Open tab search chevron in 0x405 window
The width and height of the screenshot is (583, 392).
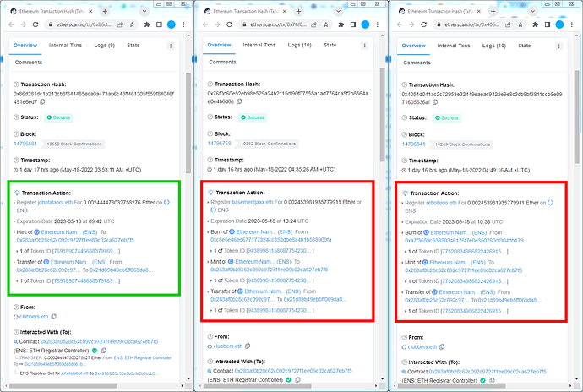(x=533, y=11)
